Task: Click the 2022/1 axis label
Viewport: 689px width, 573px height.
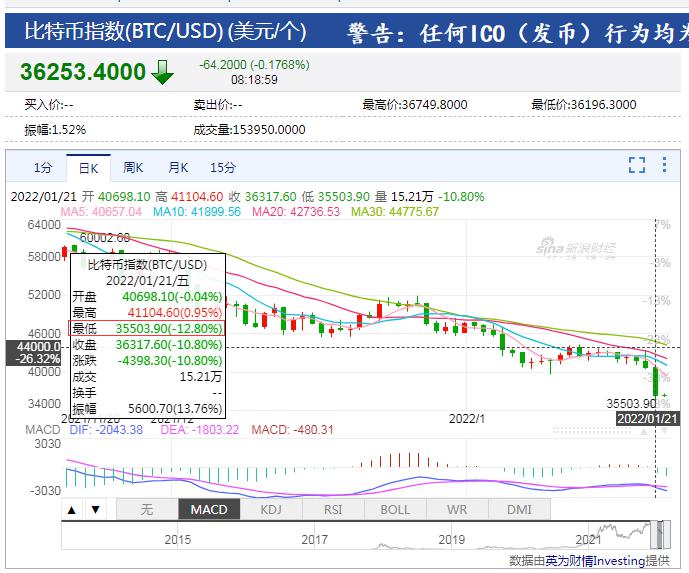Action: pyautogui.click(x=467, y=419)
